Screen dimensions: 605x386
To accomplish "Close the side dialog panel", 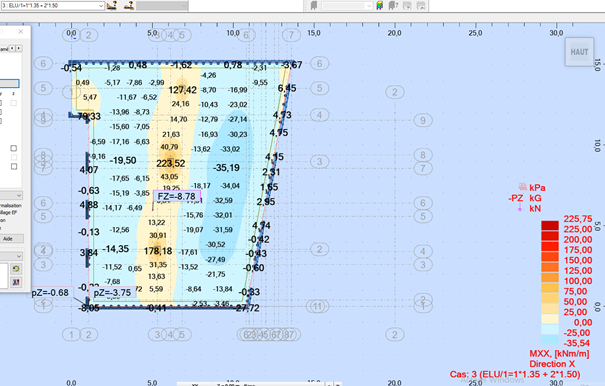I will point(21,32).
